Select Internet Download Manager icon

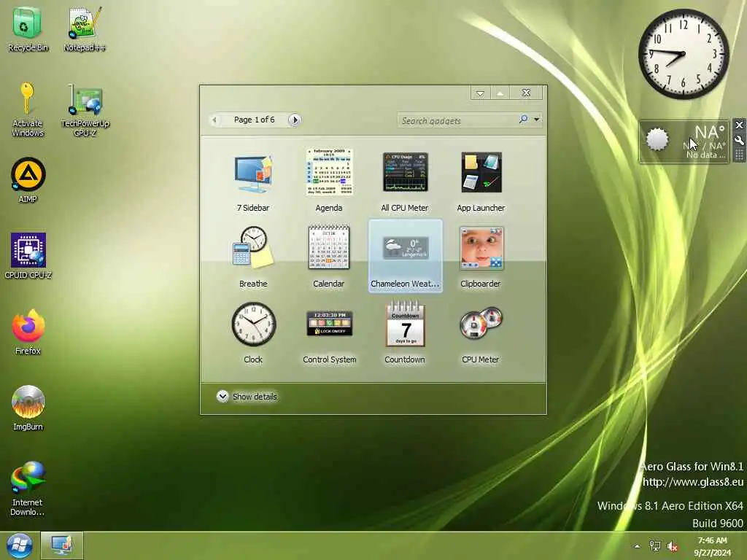[x=28, y=489]
